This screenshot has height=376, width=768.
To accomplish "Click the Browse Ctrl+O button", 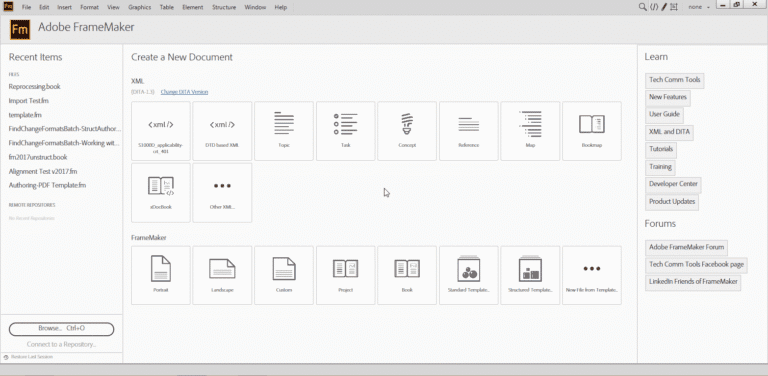I will tap(61, 329).
